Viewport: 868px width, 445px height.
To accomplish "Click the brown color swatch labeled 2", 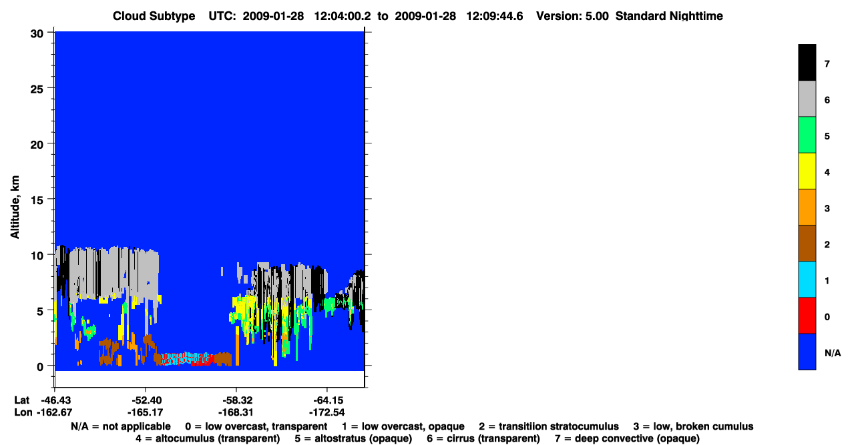I will pyautogui.click(x=807, y=243).
